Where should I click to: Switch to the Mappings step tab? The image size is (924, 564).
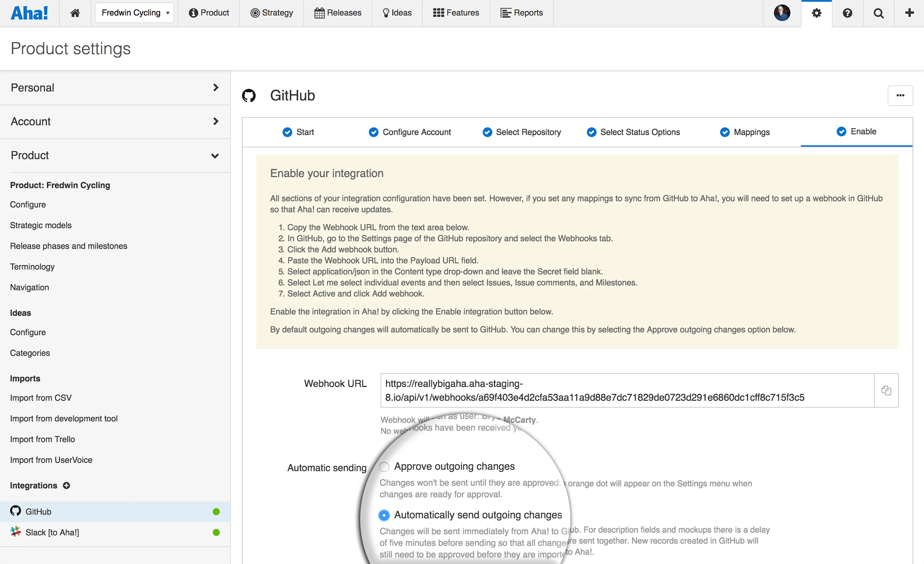745,132
